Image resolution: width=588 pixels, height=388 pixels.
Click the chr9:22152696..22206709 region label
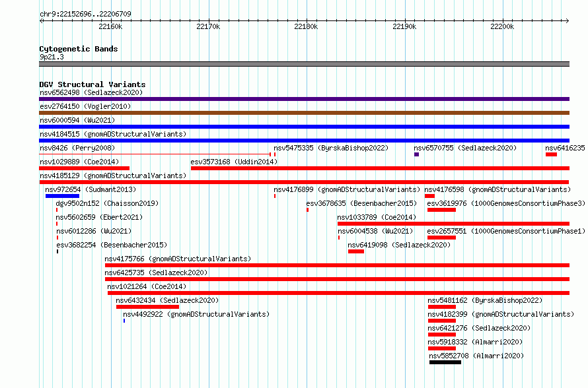pos(85,14)
